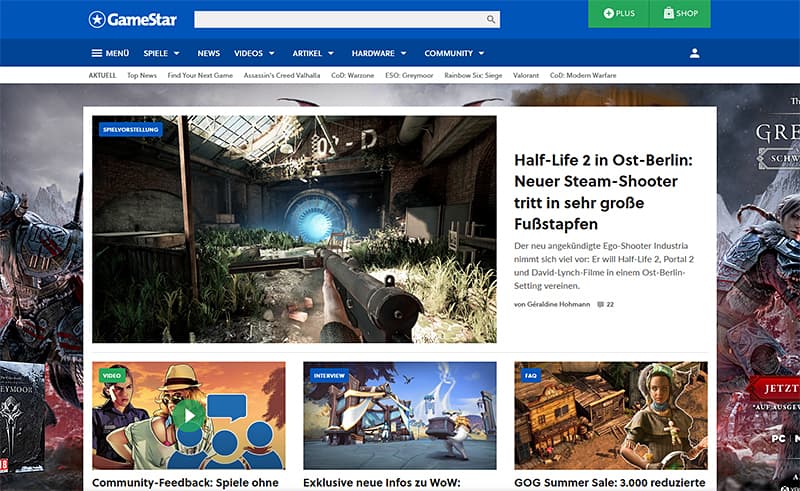Viewport: 800px width, 491px height.
Task: Open CoD: Modern Warfare topic
Action: [x=583, y=75]
